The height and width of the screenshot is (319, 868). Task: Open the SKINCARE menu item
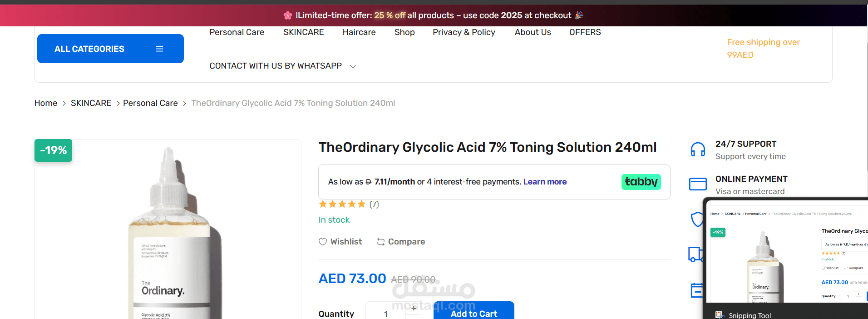[x=304, y=32]
